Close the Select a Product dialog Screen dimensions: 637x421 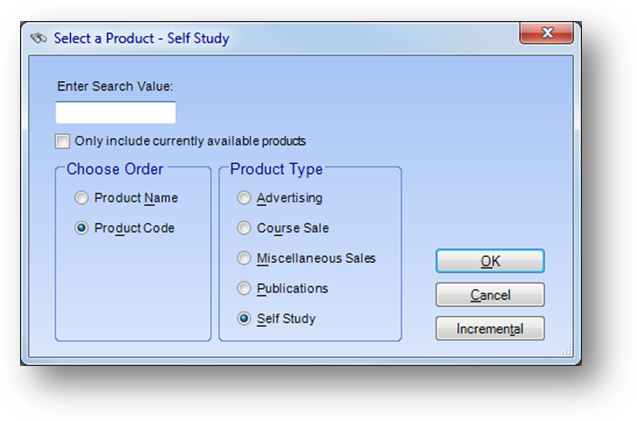547,33
